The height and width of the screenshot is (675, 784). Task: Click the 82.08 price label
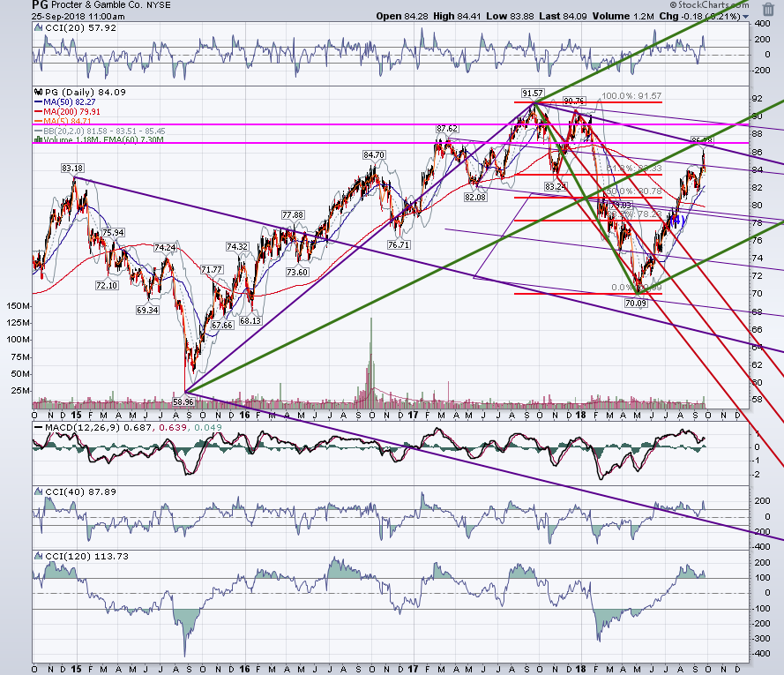tap(475, 197)
